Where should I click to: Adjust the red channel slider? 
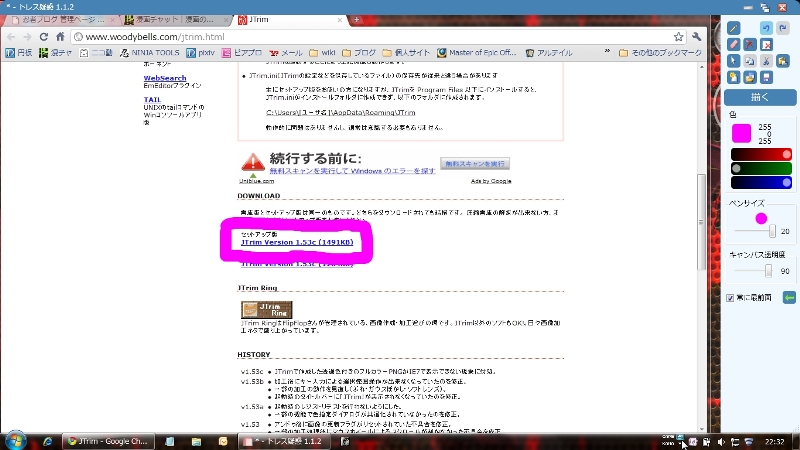761,154
